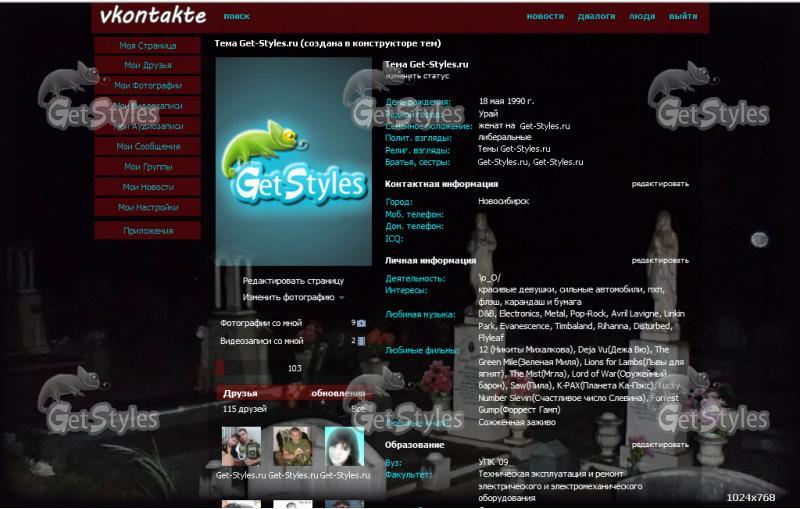Click the hometown value Урай
Viewport: 800px width, 509px height.
(x=488, y=114)
